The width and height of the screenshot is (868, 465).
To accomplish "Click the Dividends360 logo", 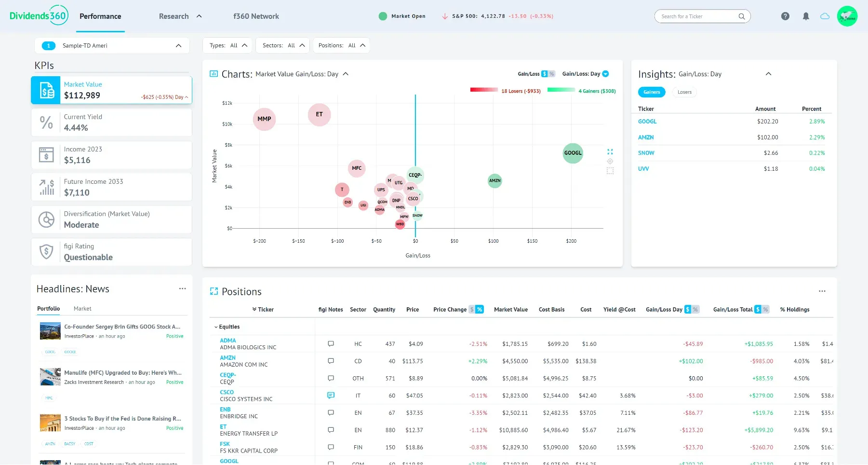I will (39, 15).
